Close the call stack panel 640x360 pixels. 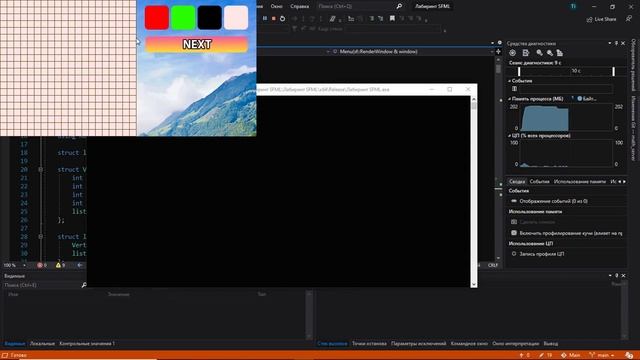623,276
